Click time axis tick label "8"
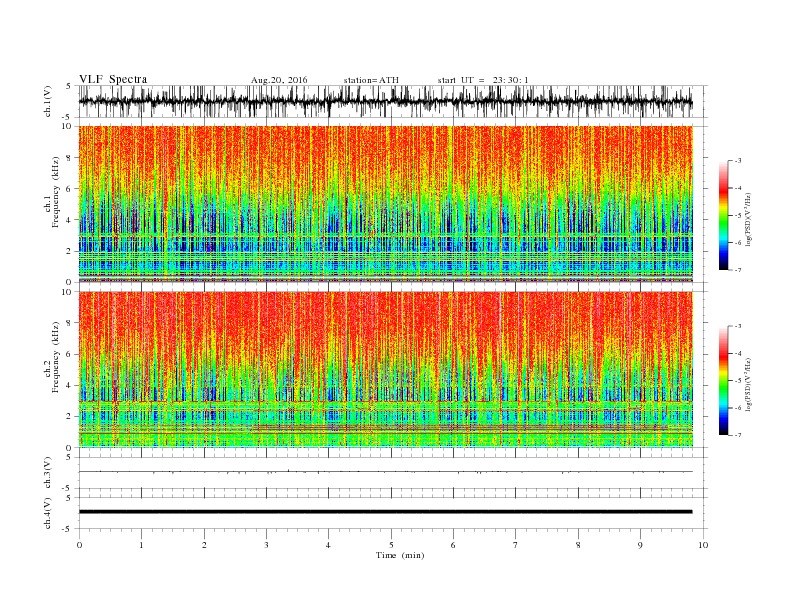 [578, 545]
